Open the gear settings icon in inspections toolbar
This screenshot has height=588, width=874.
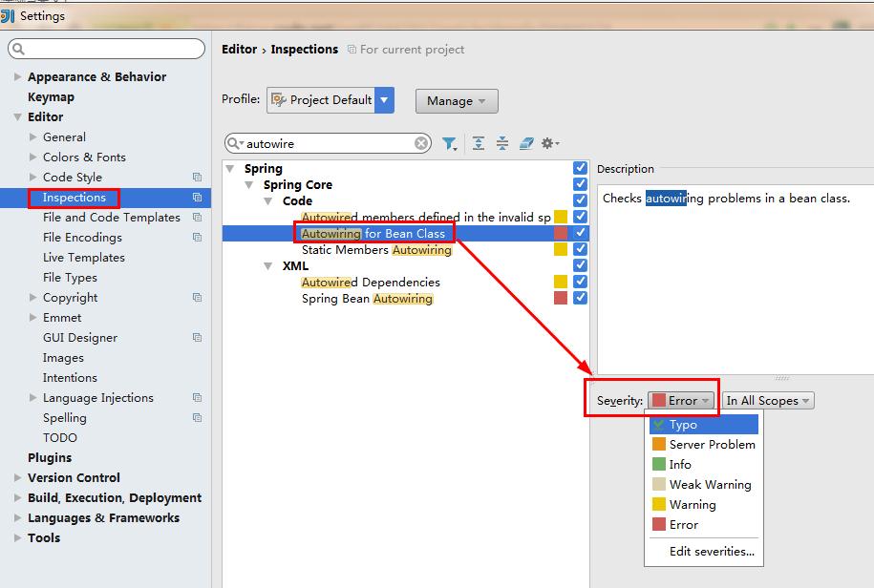coord(549,143)
